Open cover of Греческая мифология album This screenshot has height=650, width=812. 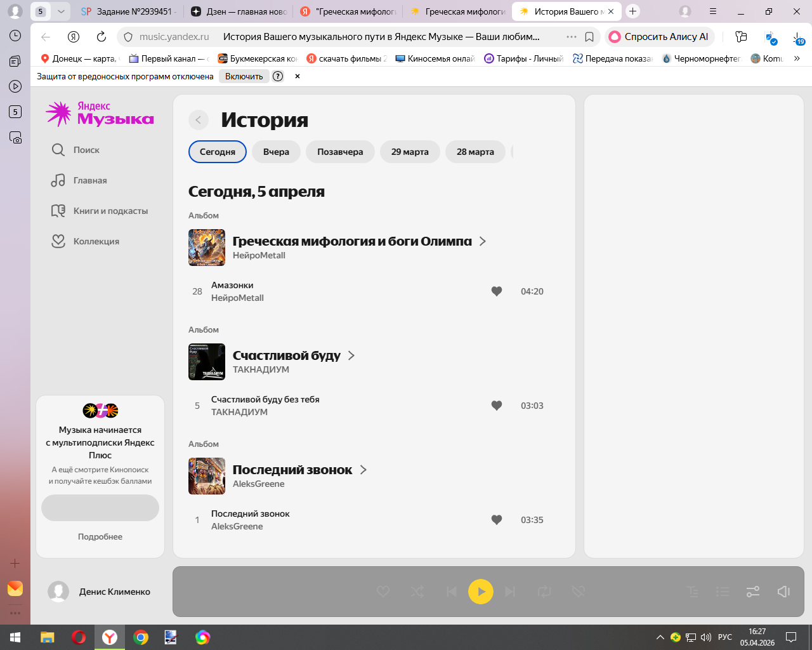[x=207, y=248]
